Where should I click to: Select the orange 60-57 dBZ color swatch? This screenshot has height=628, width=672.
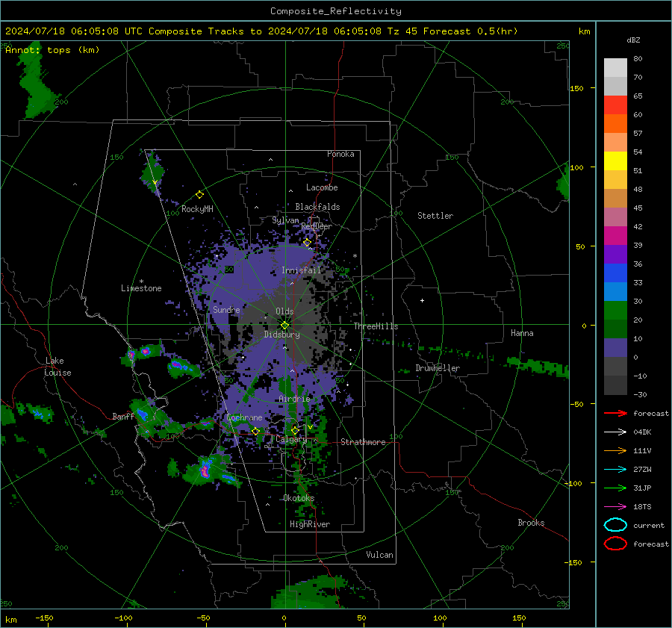point(615,124)
